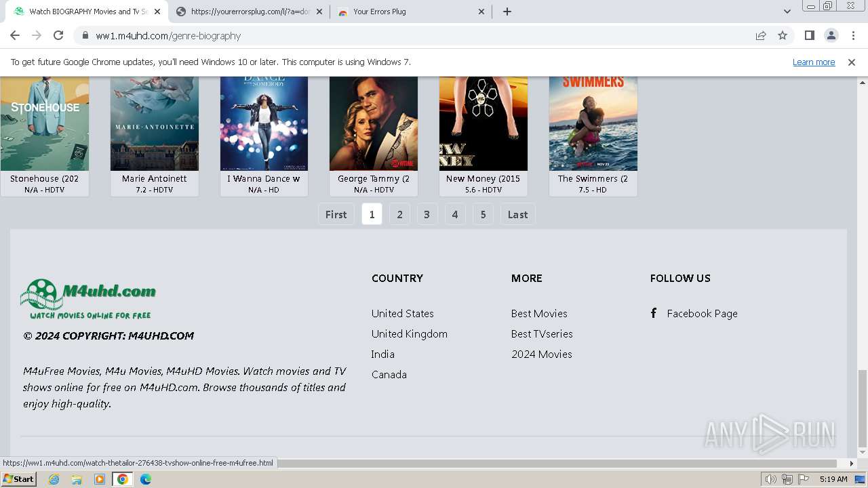868x488 pixels.
Task: Launch Microsoft Edge from the taskbar
Action: tap(146, 479)
